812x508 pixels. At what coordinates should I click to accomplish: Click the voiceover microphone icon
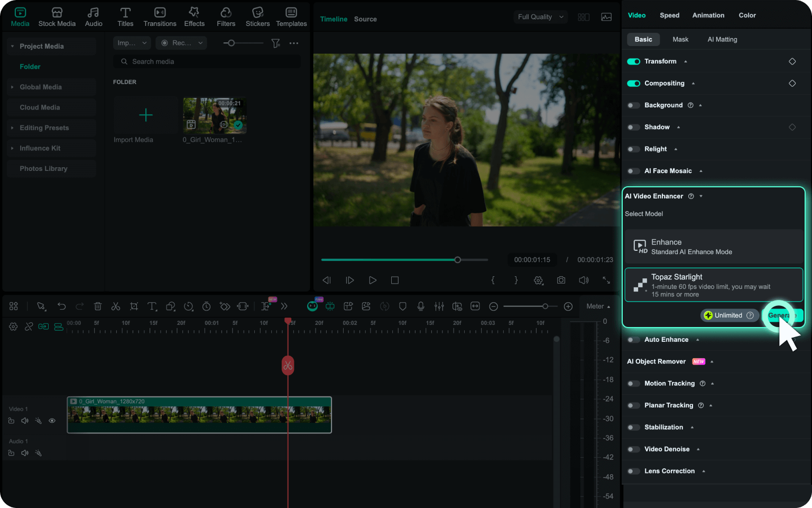(x=421, y=306)
